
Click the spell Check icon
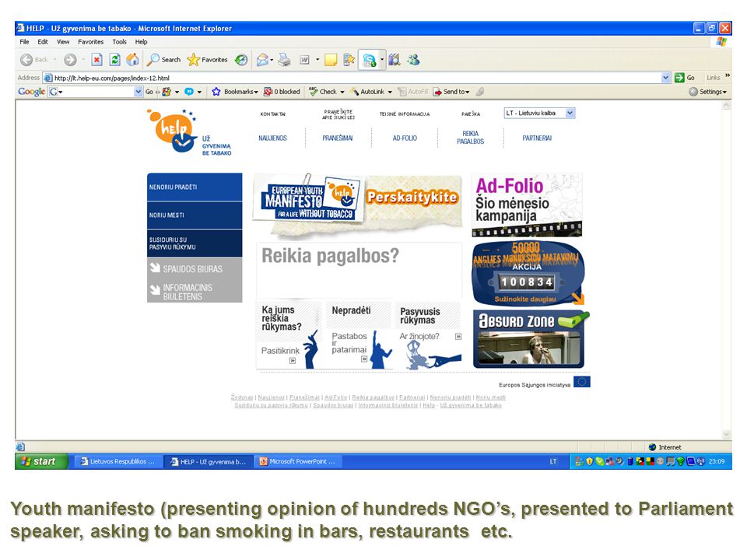(x=313, y=92)
